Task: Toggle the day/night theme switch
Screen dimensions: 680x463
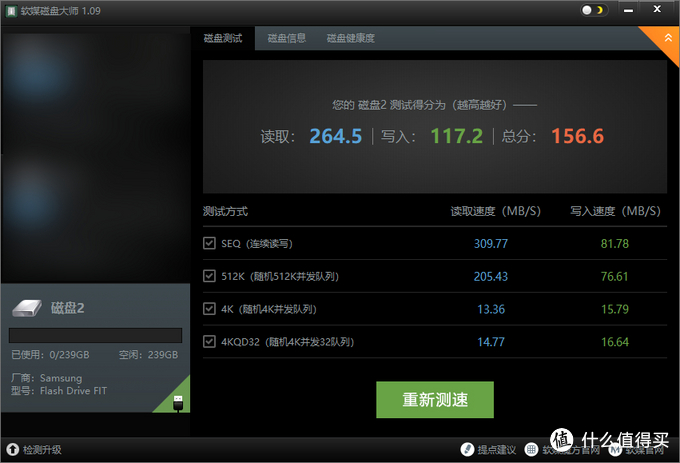Action: [x=594, y=10]
